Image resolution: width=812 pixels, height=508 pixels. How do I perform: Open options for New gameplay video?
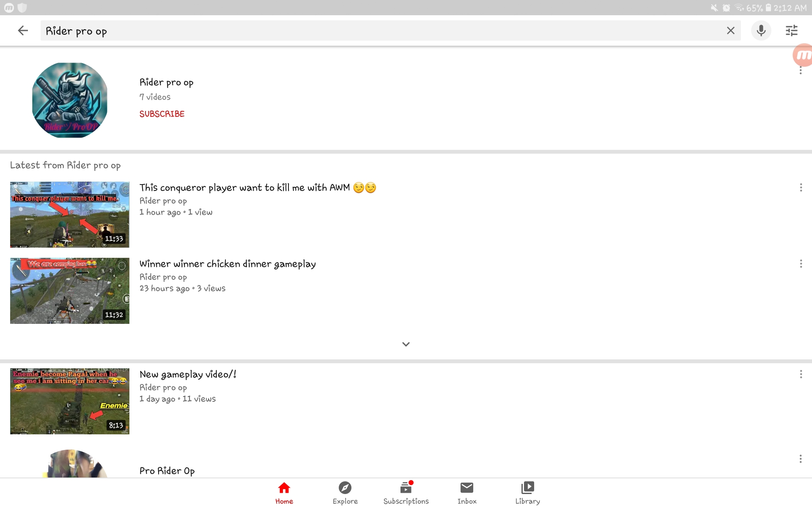(x=801, y=374)
